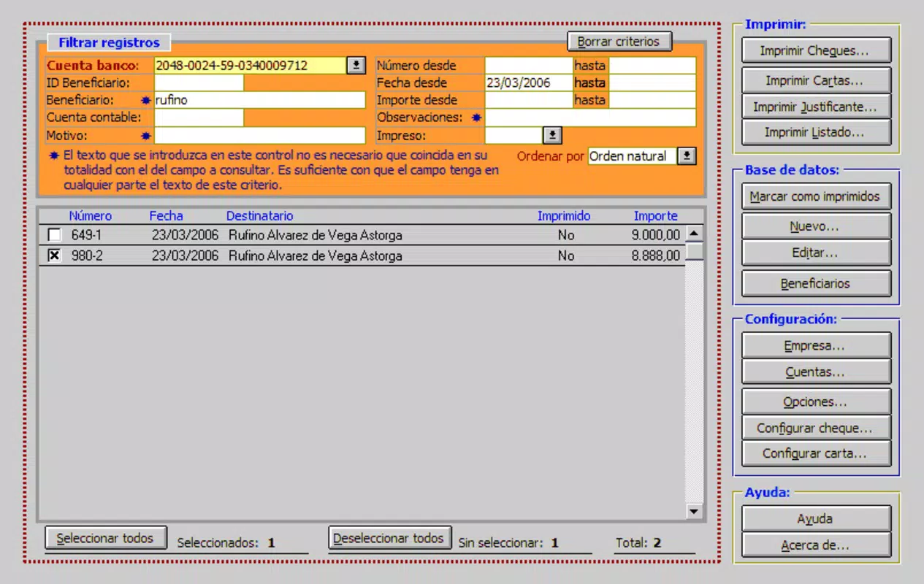924x584 pixels.
Task: Click Imprimir Justificante button
Action: tap(816, 107)
